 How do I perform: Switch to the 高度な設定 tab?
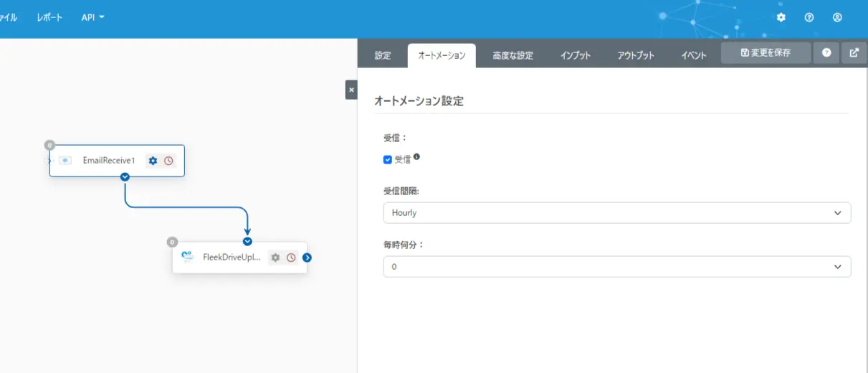tap(513, 55)
